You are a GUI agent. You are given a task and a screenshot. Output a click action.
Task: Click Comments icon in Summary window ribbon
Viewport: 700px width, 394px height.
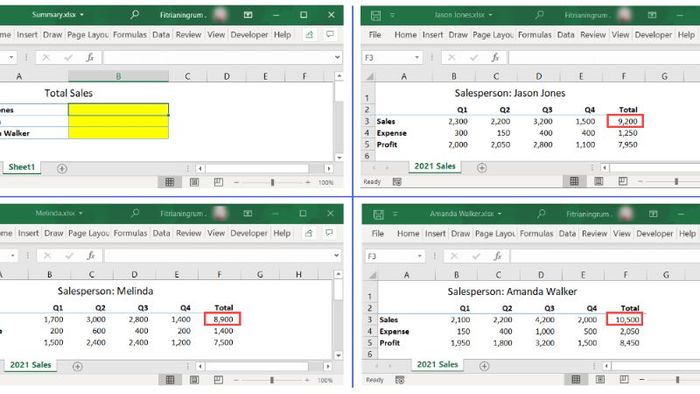[x=329, y=34]
